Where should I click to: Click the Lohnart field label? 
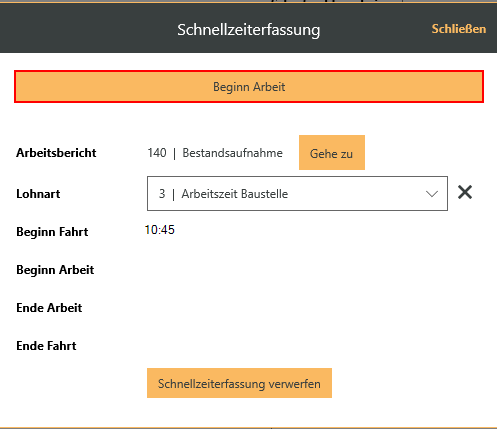click(x=38, y=194)
